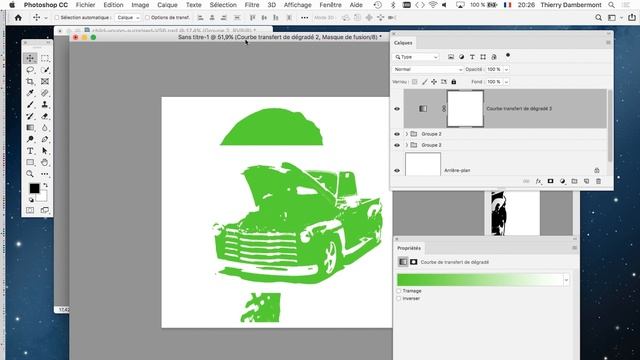The image size is (640, 360).
Task: Select the Clone Stamp tool
Action: [44, 104]
